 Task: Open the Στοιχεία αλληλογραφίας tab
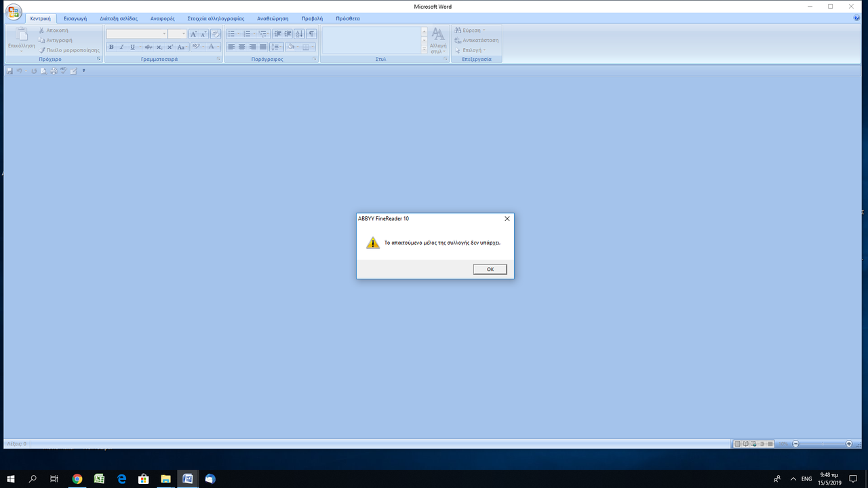216,18
